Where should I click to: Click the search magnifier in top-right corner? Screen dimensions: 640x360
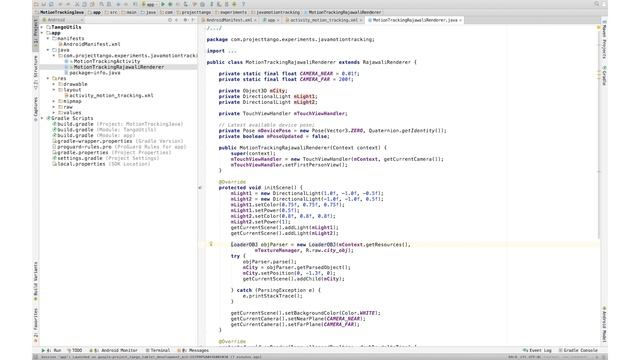tap(597, 4)
